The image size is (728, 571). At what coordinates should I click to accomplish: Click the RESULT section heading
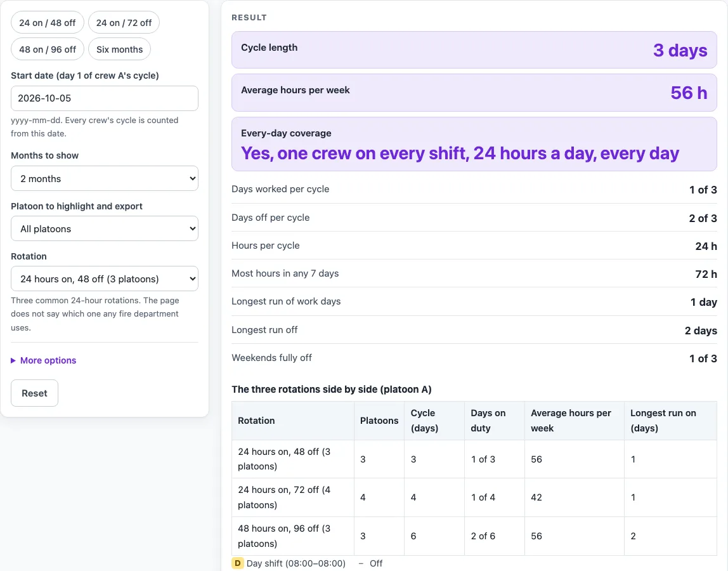click(x=249, y=18)
